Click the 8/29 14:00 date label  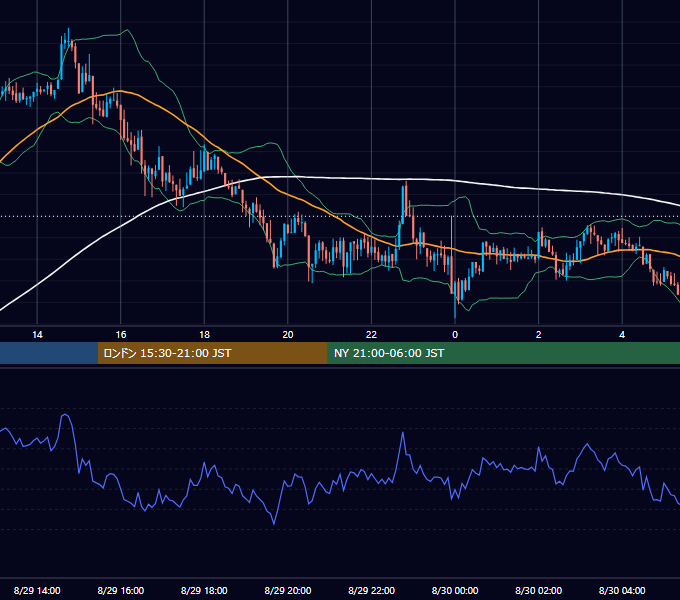[x=37, y=590]
